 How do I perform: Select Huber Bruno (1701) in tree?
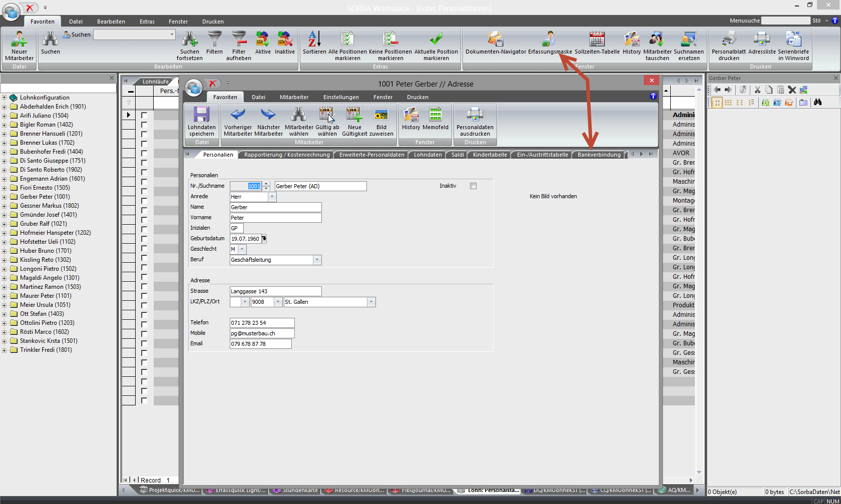(46, 251)
